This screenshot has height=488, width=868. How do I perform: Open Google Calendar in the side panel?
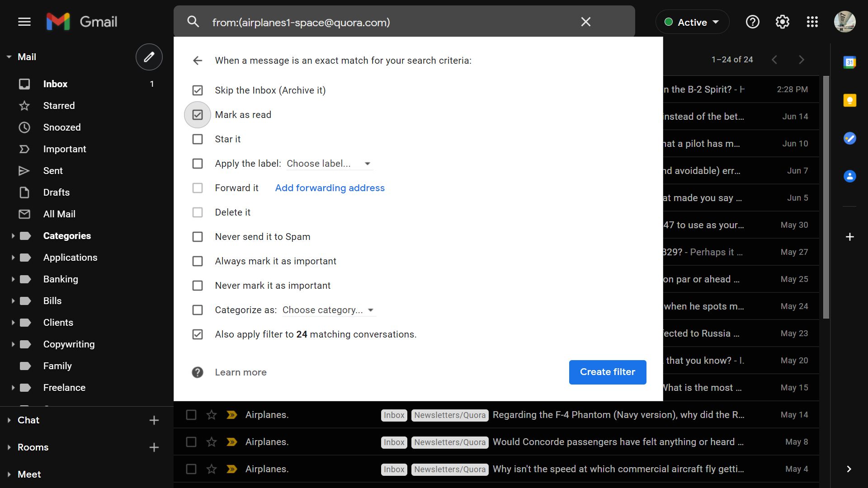(850, 62)
